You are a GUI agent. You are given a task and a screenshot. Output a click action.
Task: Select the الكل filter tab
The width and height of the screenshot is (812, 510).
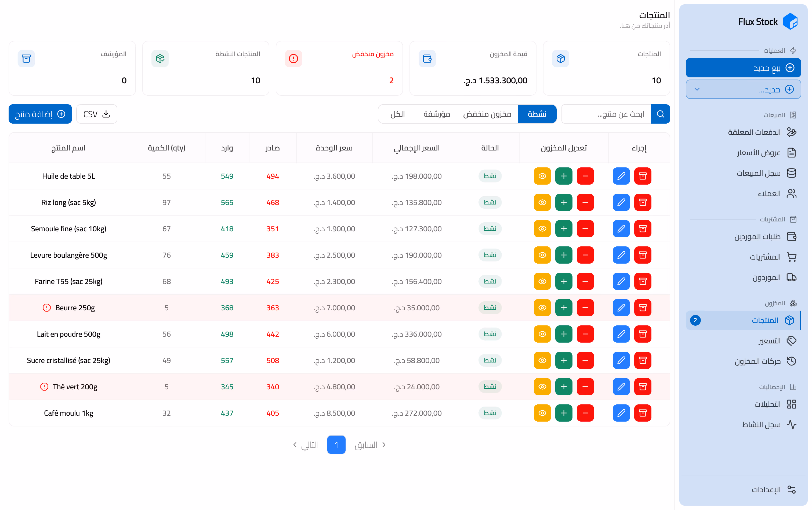[x=397, y=114]
